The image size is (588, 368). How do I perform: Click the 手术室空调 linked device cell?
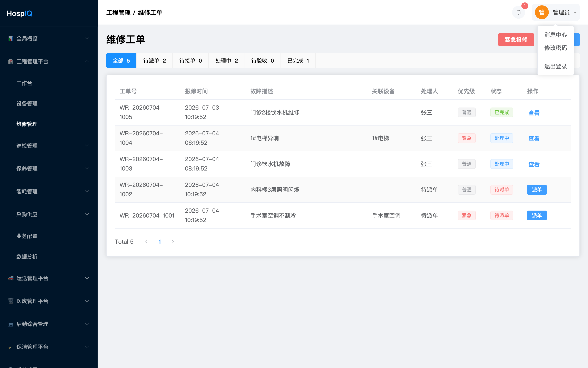[x=386, y=215]
